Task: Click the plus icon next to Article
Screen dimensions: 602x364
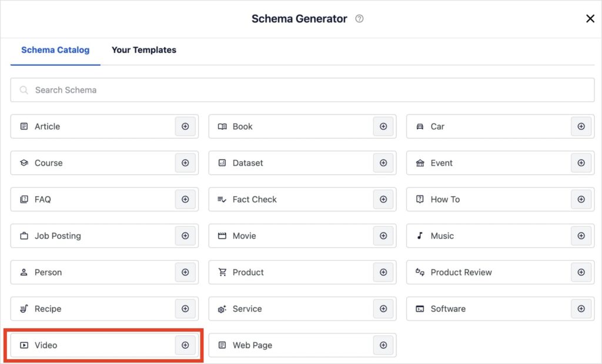Action: click(x=185, y=126)
